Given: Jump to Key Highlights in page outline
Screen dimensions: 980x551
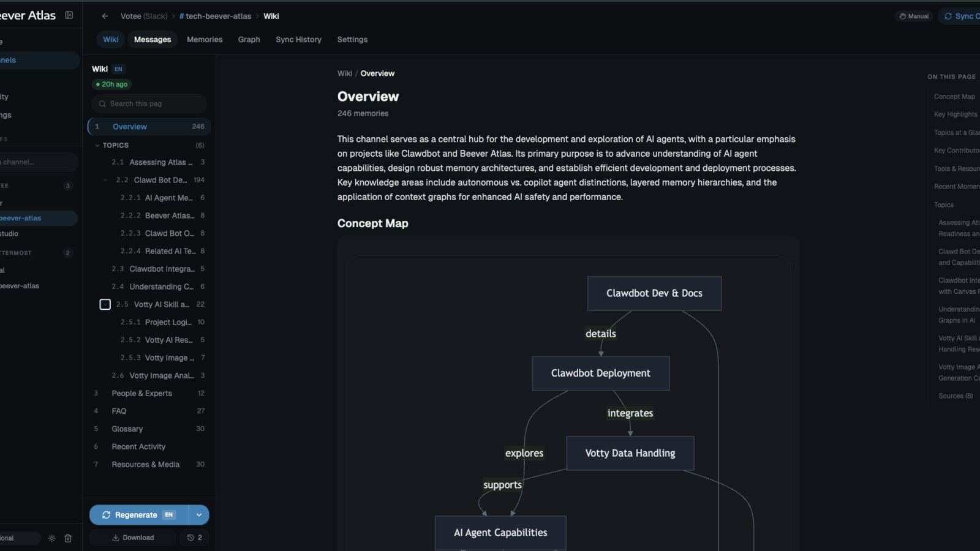Looking at the screenshot, I should [x=956, y=114].
